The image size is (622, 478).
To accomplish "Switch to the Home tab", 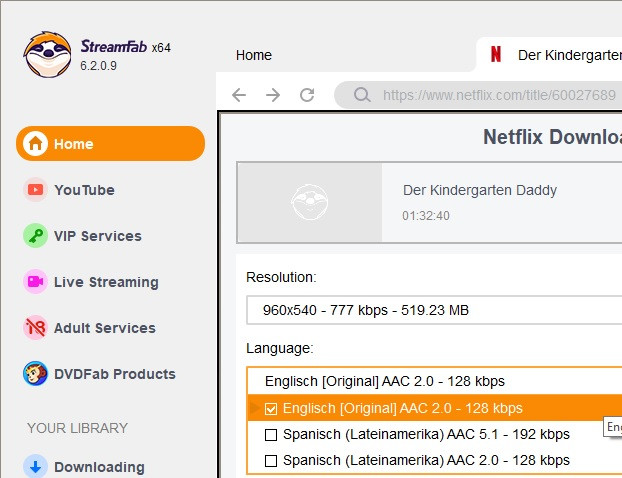I will (254, 55).
